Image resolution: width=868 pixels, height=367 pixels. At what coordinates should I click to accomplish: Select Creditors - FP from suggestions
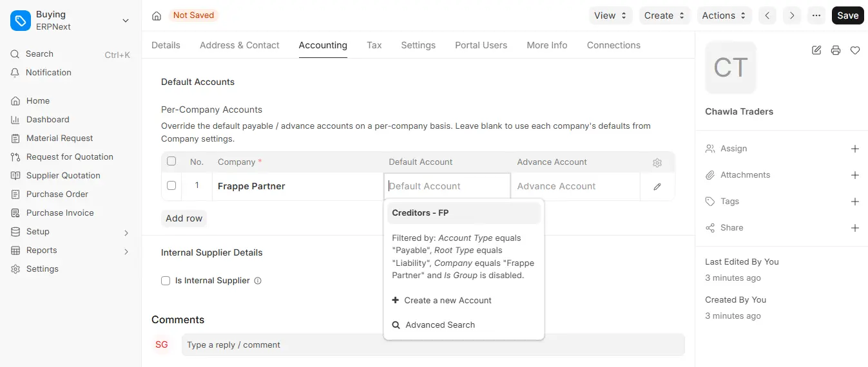tap(464, 213)
